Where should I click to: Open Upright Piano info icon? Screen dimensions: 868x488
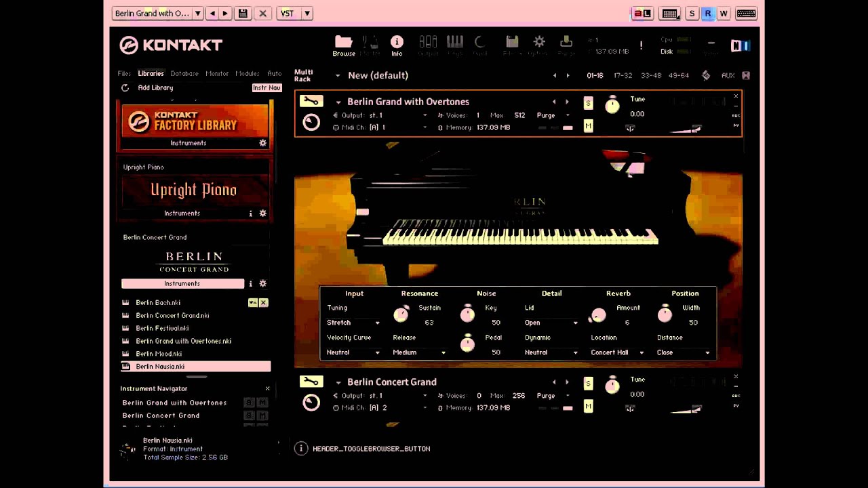(x=250, y=213)
